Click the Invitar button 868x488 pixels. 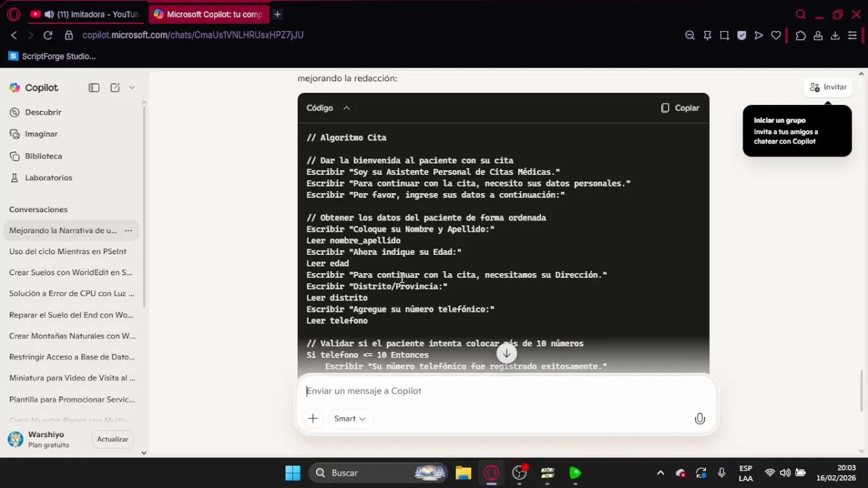(828, 87)
